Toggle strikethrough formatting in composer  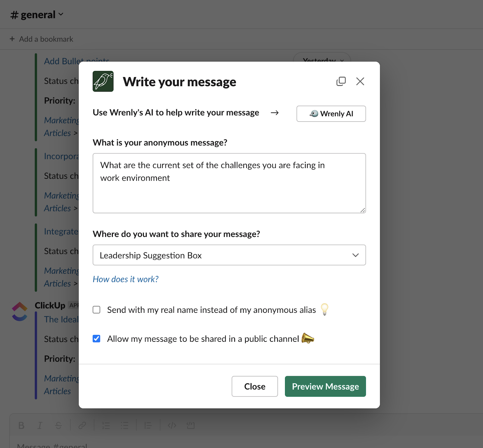pos(59,426)
